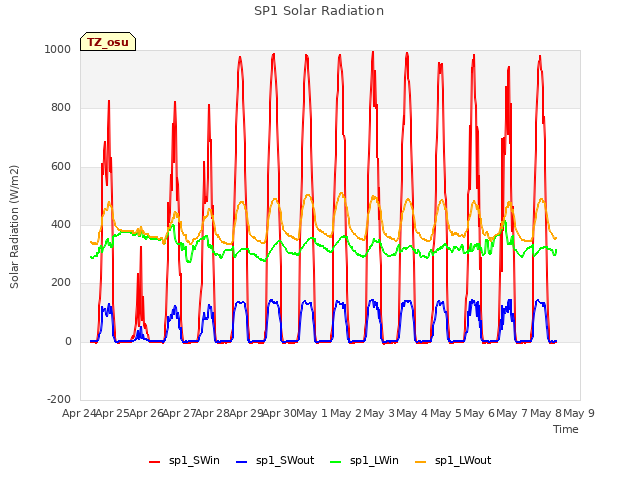Click the sp1_LWin legend label
This screenshot has height=480, width=640.
pyautogui.click(x=374, y=460)
